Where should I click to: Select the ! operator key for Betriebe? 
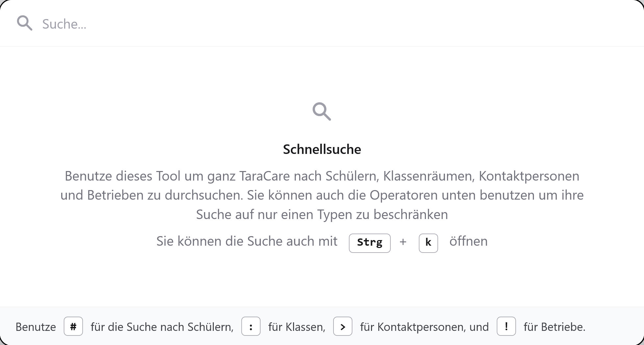(x=506, y=326)
